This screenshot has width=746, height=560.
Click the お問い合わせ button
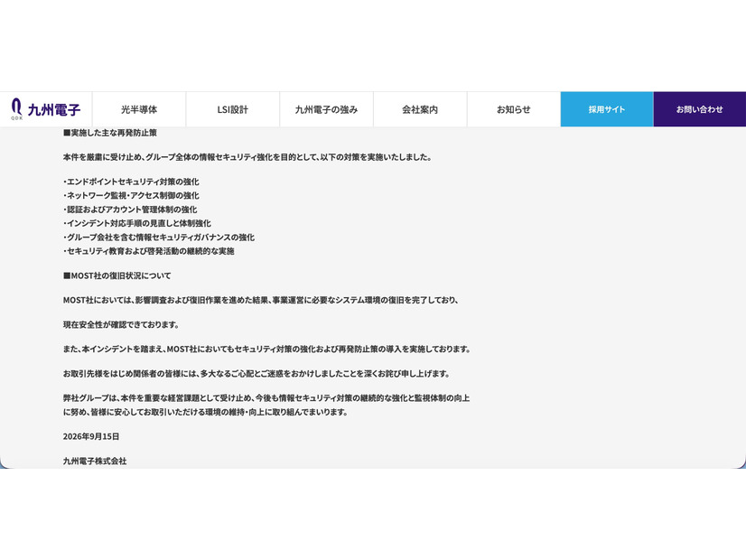[700, 109]
